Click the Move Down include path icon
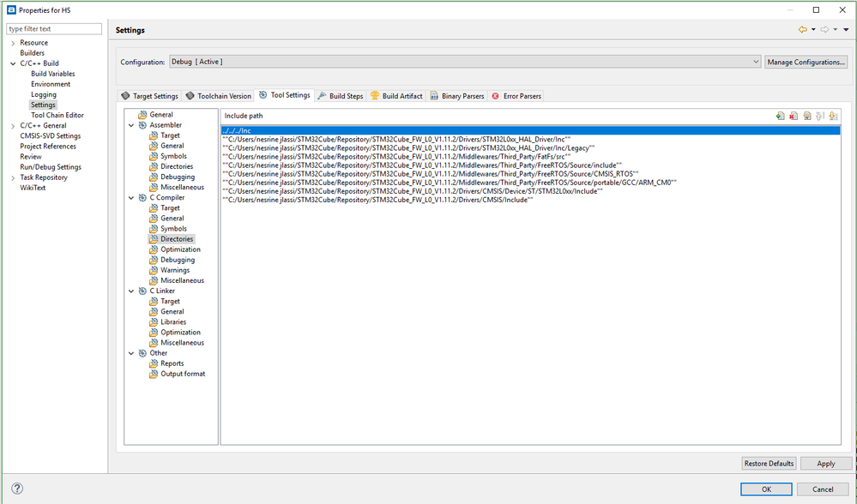The width and height of the screenshot is (857, 504). tap(833, 116)
